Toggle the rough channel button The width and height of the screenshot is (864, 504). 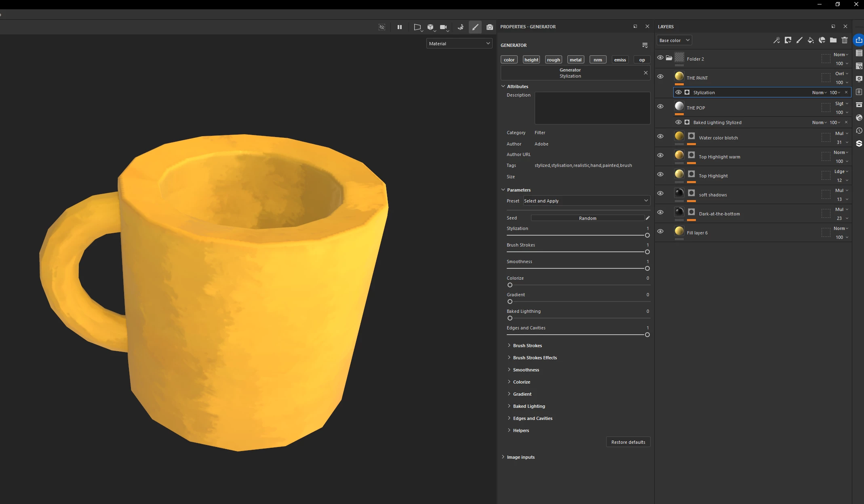553,60
